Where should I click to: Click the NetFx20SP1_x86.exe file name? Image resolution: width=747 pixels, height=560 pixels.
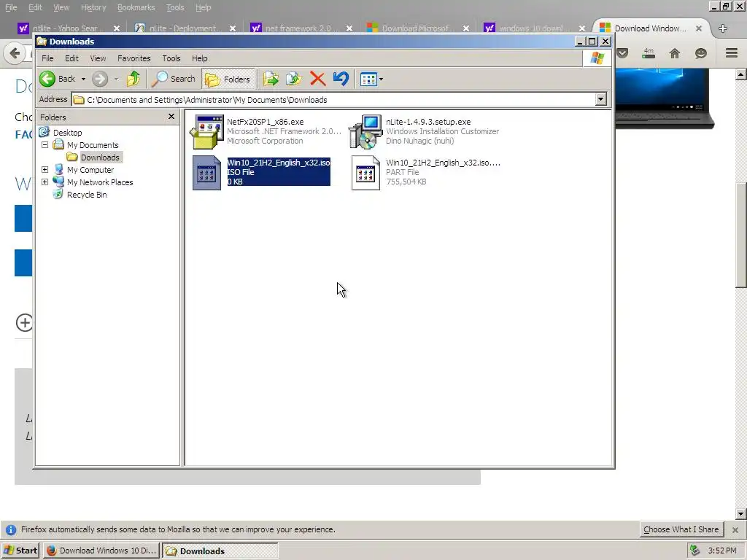tap(265, 122)
